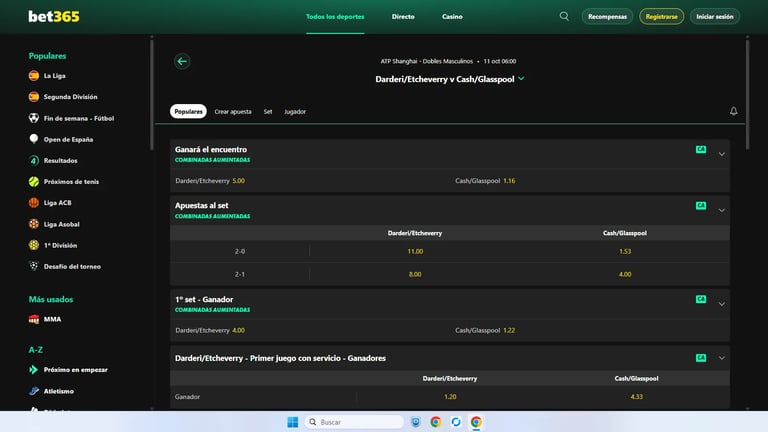Click the Atletismo shoe icon
Viewport: 768px width, 432px height.
[34, 391]
